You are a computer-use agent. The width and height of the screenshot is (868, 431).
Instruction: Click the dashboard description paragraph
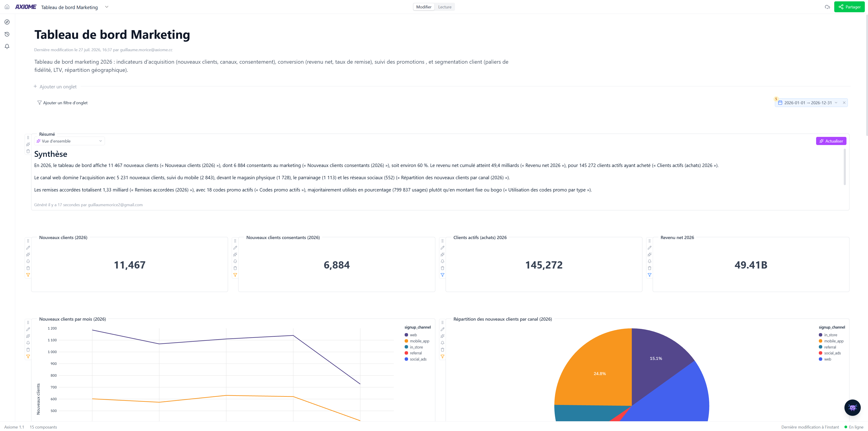[x=271, y=66]
